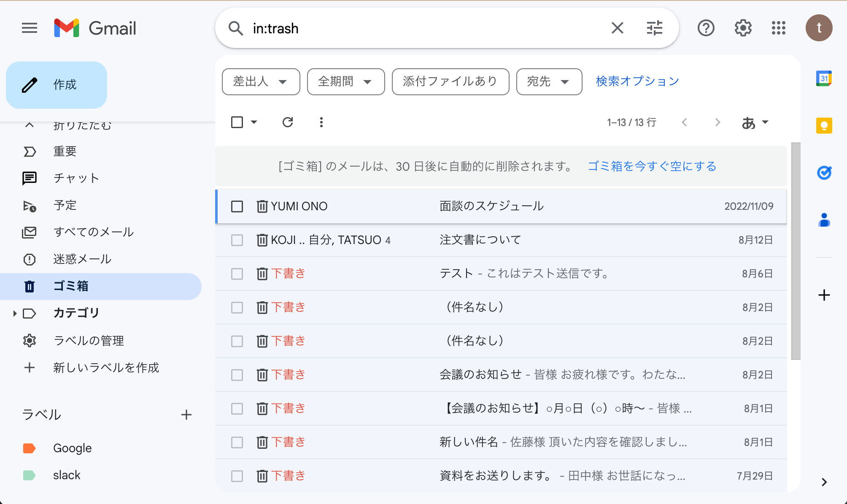This screenshot has height=504, width=847.
Task: Open the Settings gear icon
Action: point(743,28)
